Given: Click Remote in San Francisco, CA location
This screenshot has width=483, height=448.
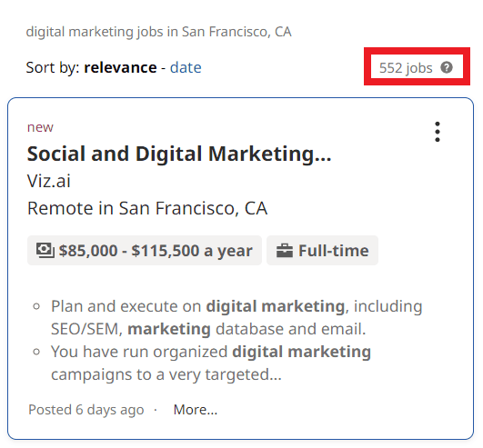Looking at the screenshot, I should point(147,208).
